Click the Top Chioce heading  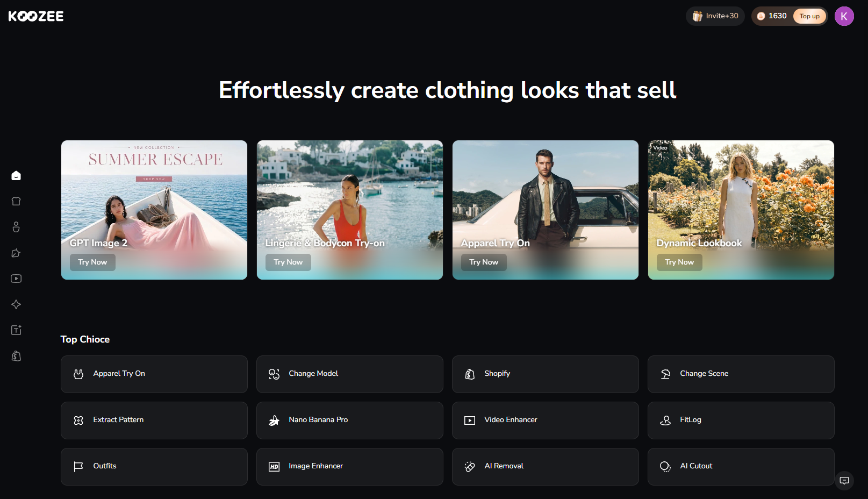[x=85, y=339]
